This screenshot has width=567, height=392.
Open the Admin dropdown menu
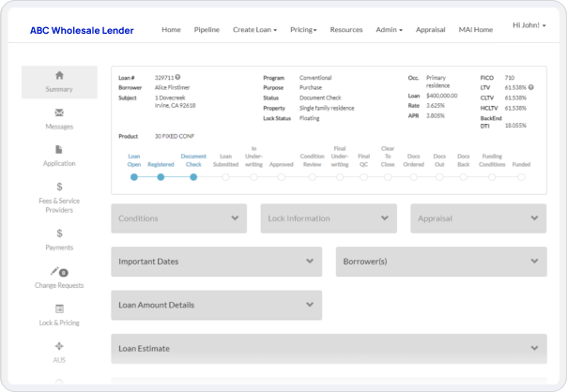pos(389,30)
